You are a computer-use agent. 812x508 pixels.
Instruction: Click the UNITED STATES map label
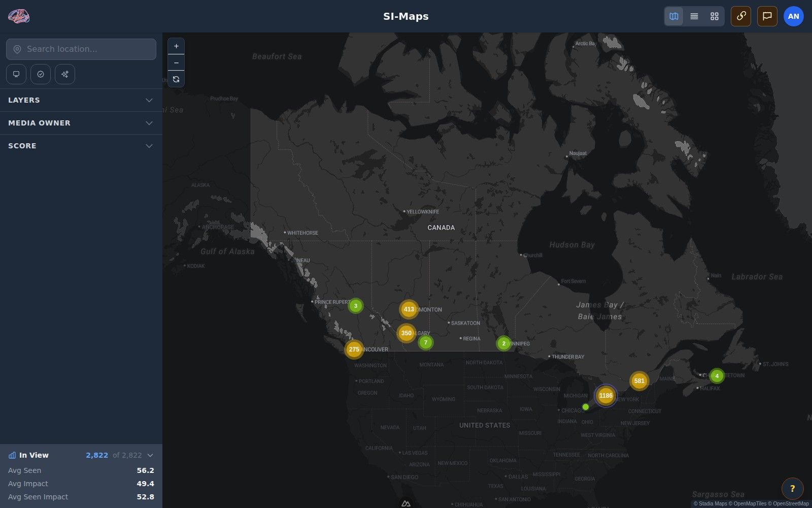click(485, 425)
